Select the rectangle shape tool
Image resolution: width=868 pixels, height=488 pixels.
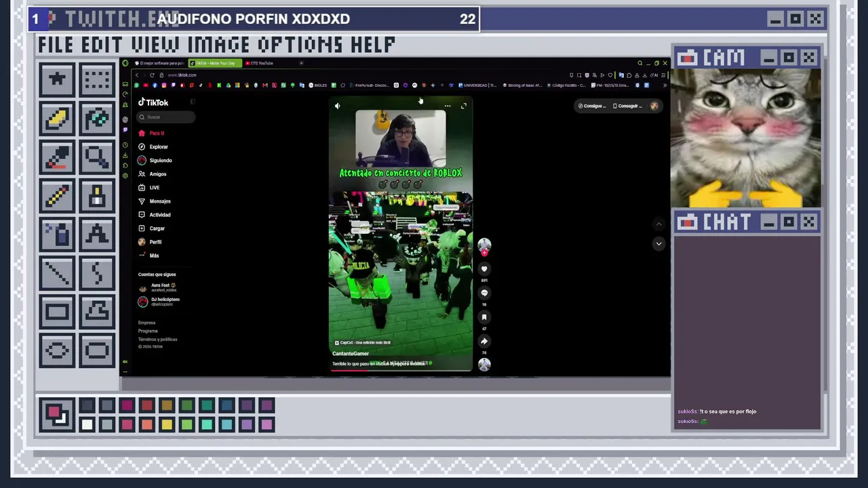click(x=57, y=312)
